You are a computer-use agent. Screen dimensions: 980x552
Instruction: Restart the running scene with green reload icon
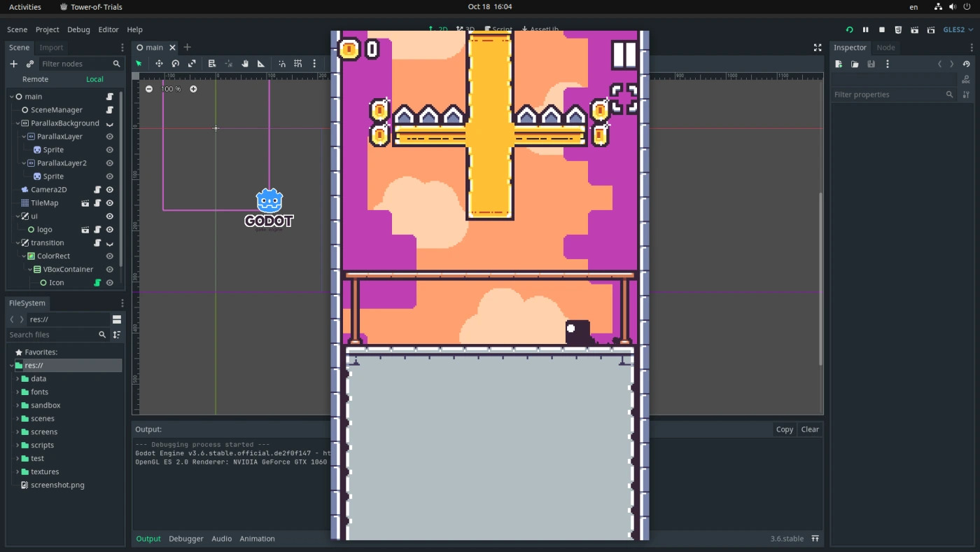849,30
